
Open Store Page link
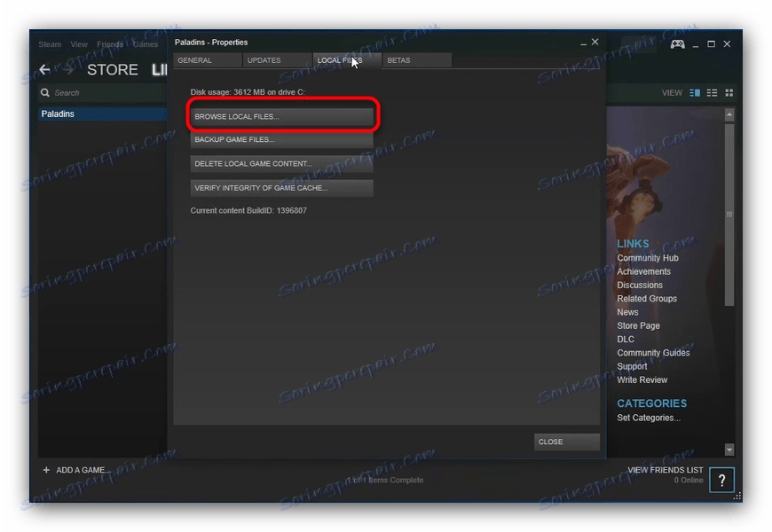click(638, 325)
